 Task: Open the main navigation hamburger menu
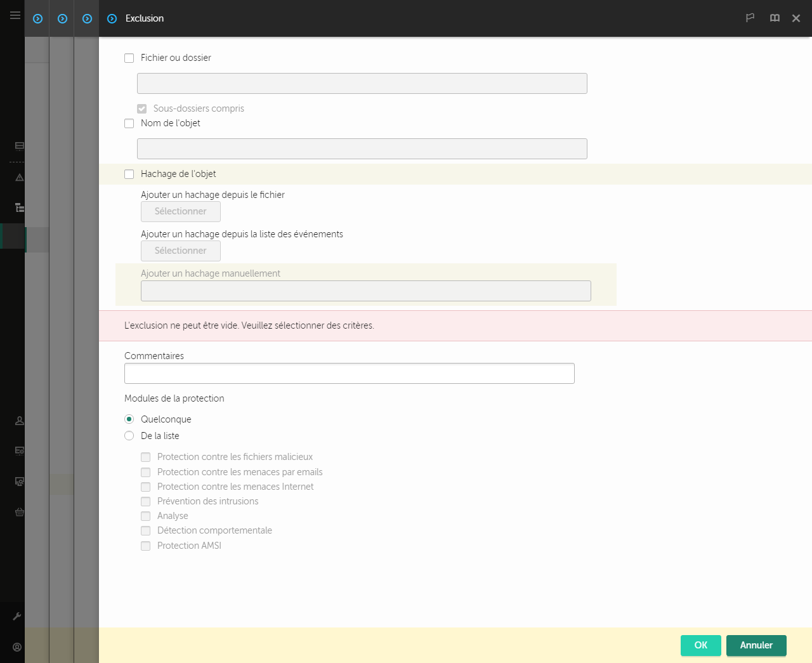pyautogui.click(x=15, y=15)
